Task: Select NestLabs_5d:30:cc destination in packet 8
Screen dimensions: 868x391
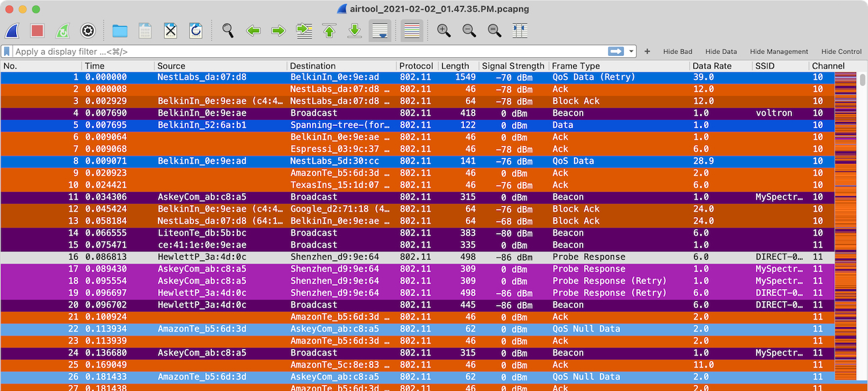Action: tap(334, 161)
